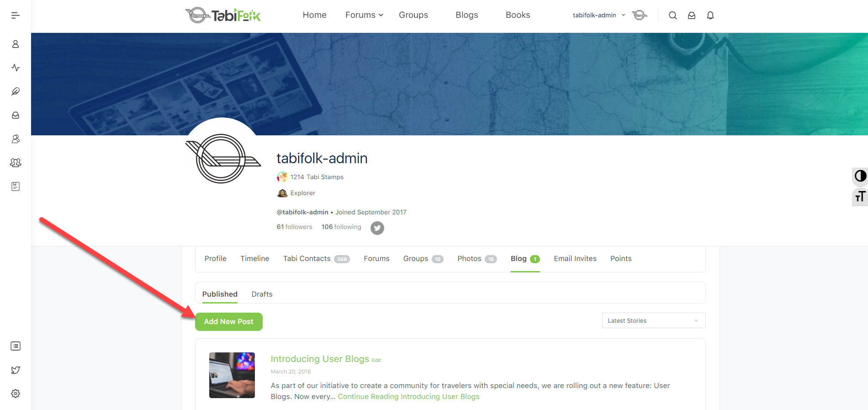Image resolution: width=868 pixels, height=410 pixels.
Task: Expand the Latest Stories sort dropdown
Action: 653,320
